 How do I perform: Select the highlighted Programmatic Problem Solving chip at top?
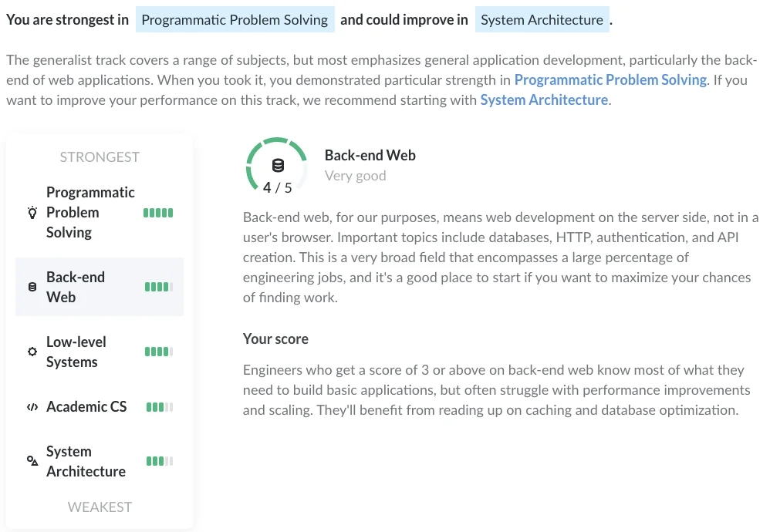(235, 19)
